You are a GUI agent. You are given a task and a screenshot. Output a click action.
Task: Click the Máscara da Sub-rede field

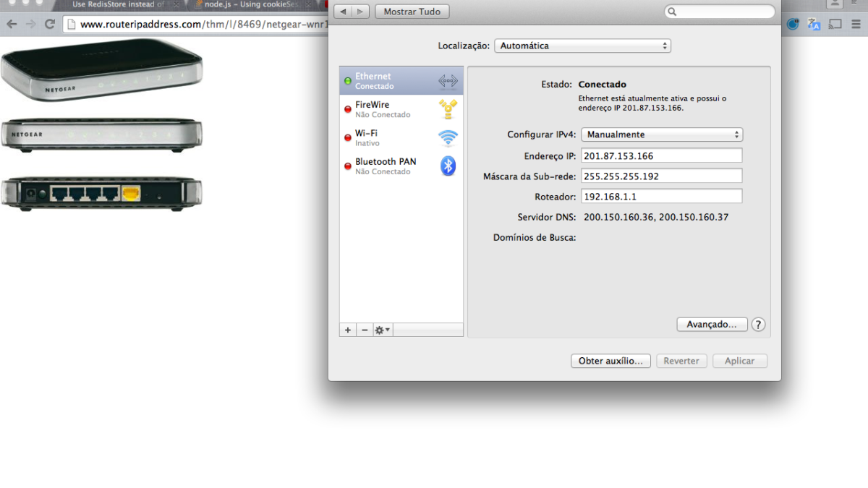[662, 176]
